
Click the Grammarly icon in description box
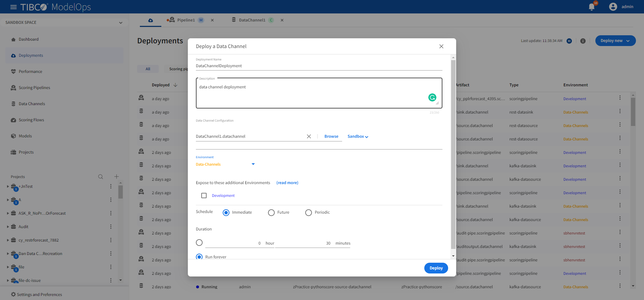pyautogui.click(x=432, y=97)
